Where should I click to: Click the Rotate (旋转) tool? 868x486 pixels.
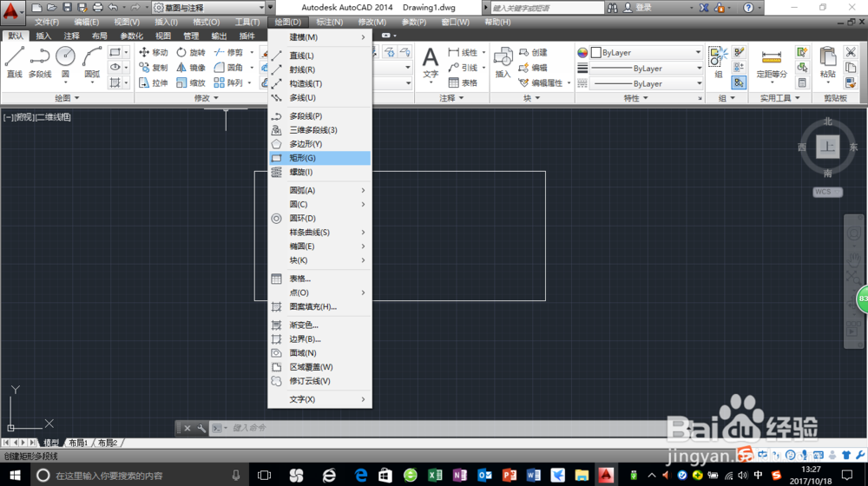(x=191, y=52)
